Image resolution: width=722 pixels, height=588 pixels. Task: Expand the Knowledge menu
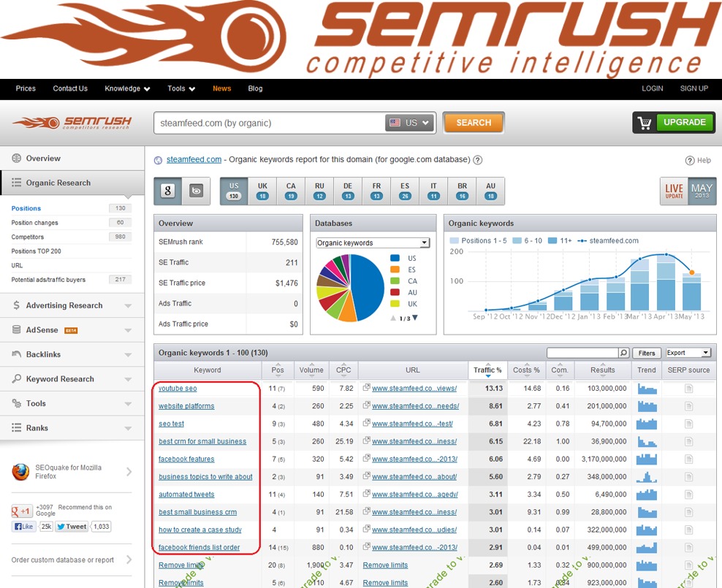tap(127, 89)
